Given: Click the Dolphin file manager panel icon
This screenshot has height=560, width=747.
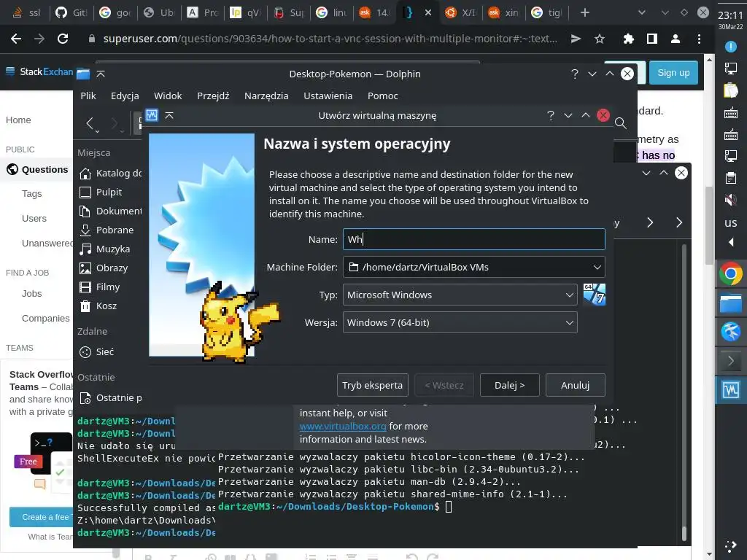Looking at the screenshot, I should pos(731,303).
